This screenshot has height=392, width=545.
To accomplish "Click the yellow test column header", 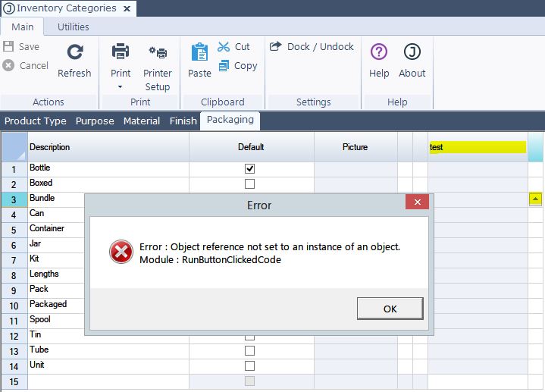I will point(478,147).
